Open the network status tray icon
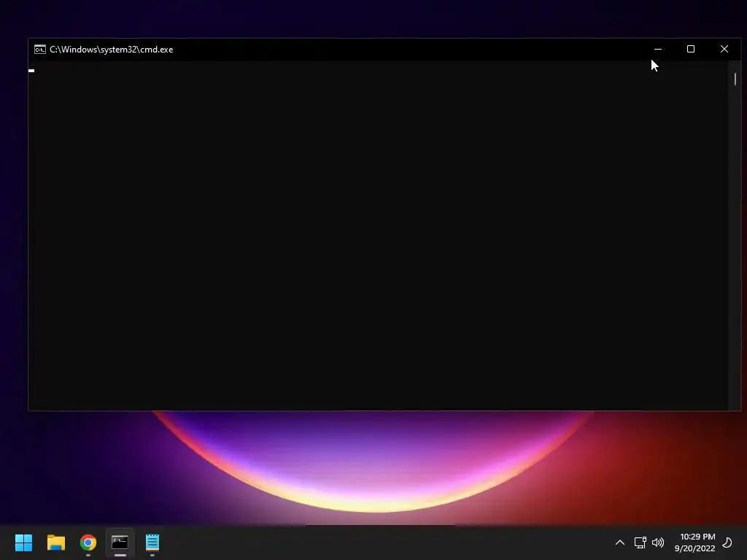Image resolution: width=747 pixels, height=560 pixels. tap(640, 542)
